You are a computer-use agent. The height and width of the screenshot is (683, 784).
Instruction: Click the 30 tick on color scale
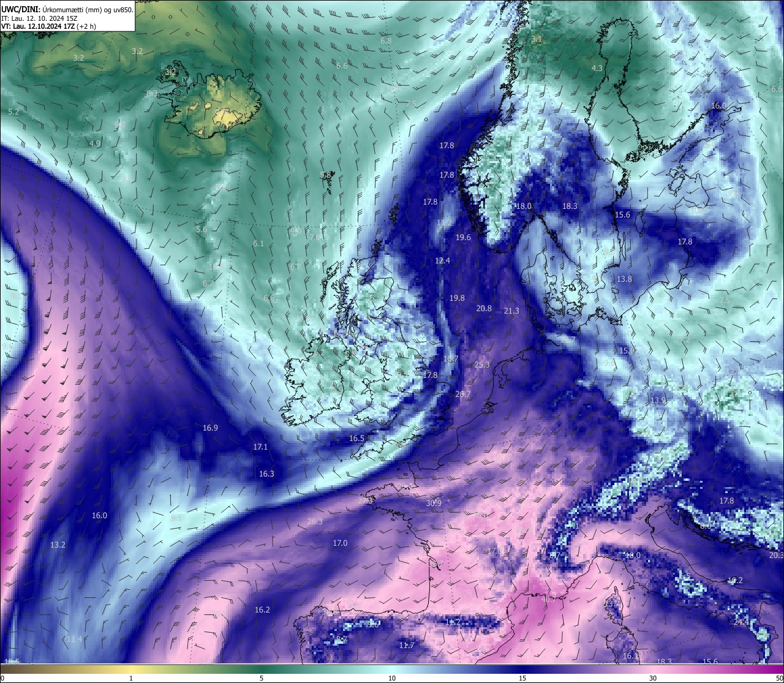pyautogui.click(x=653, y=678)
